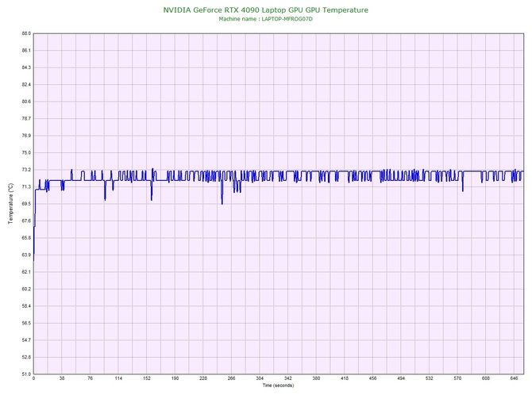Click the x-axis tick label 304

(x=260, y=378)
